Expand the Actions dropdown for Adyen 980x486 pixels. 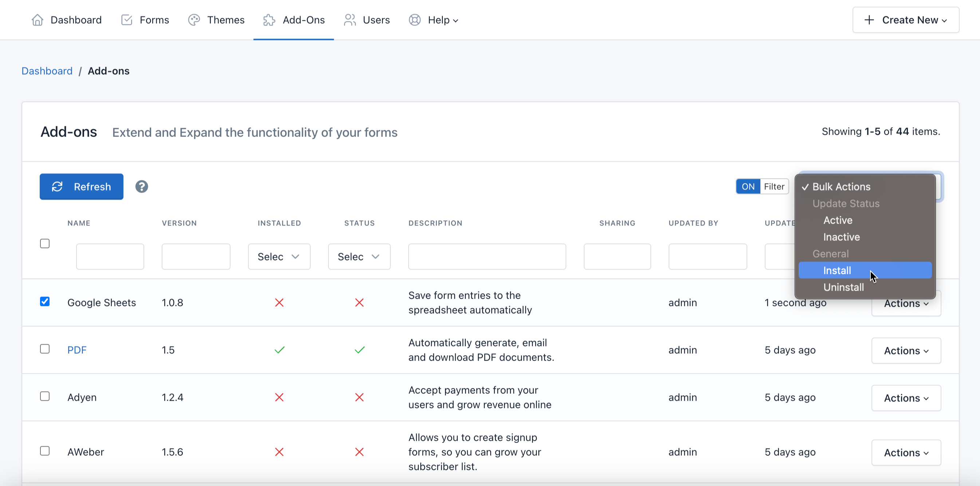click(x=906, y=398)
